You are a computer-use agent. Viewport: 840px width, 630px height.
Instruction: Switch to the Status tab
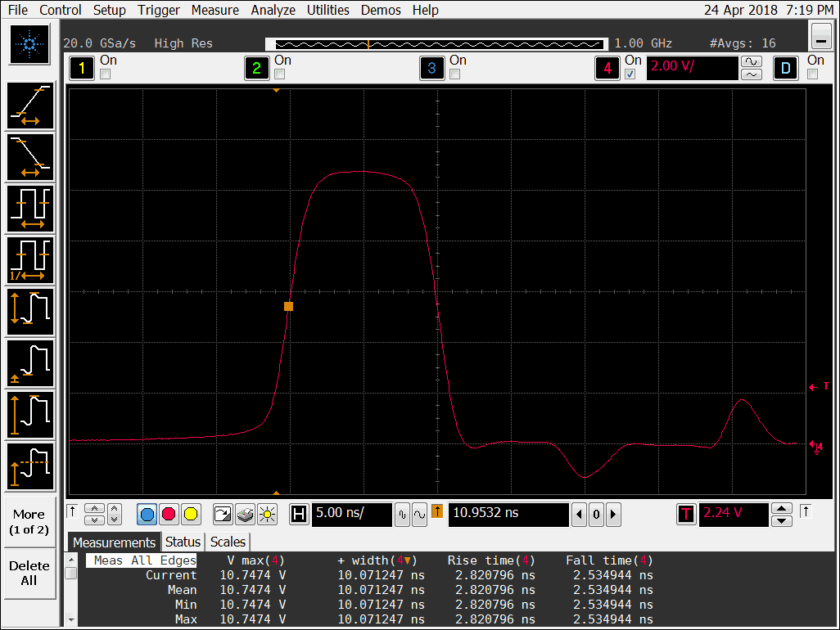click(x=183, y=542)
